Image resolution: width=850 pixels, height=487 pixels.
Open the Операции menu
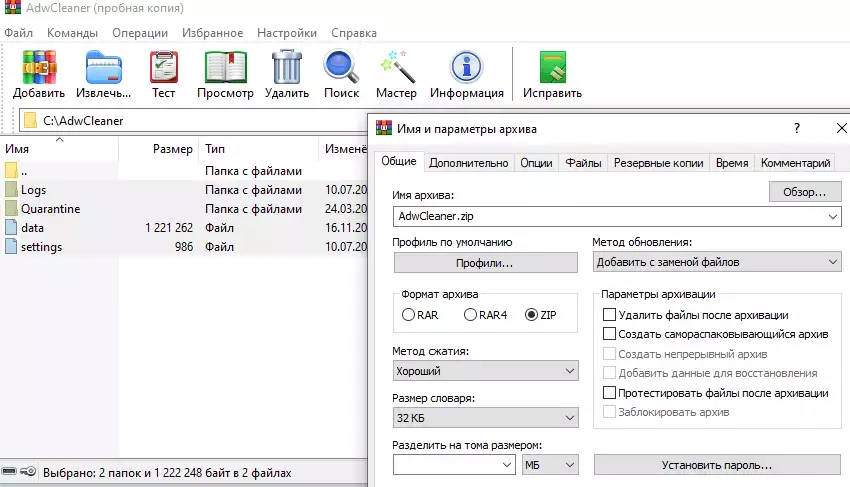(x=140, y=33)
